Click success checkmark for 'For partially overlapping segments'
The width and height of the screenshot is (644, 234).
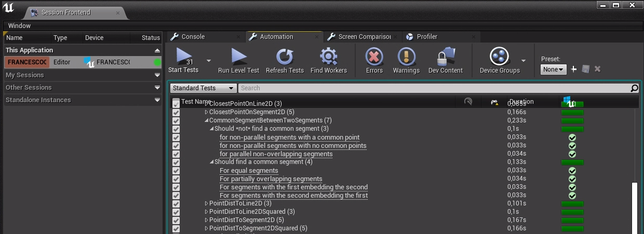click(572, 179)
